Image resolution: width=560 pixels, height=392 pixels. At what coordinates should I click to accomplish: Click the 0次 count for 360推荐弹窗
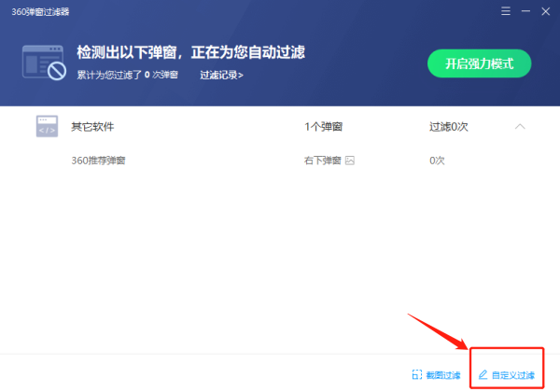pyautogui.click(x=437, y=161)
